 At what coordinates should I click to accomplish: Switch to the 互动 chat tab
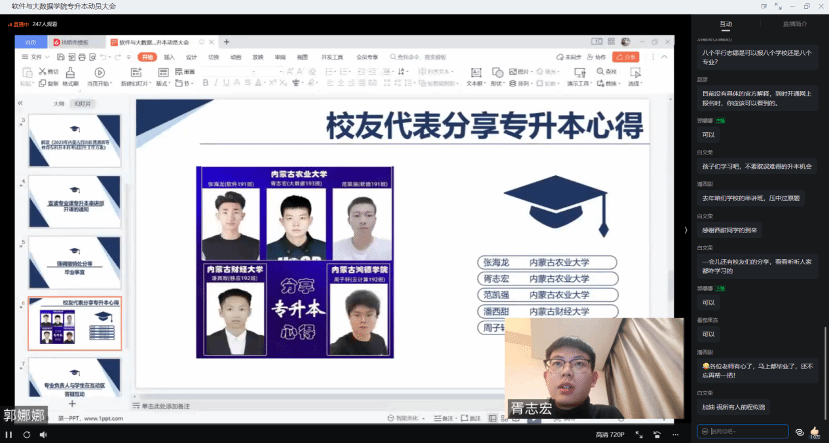pyautogui.click(x=726, y=23)
